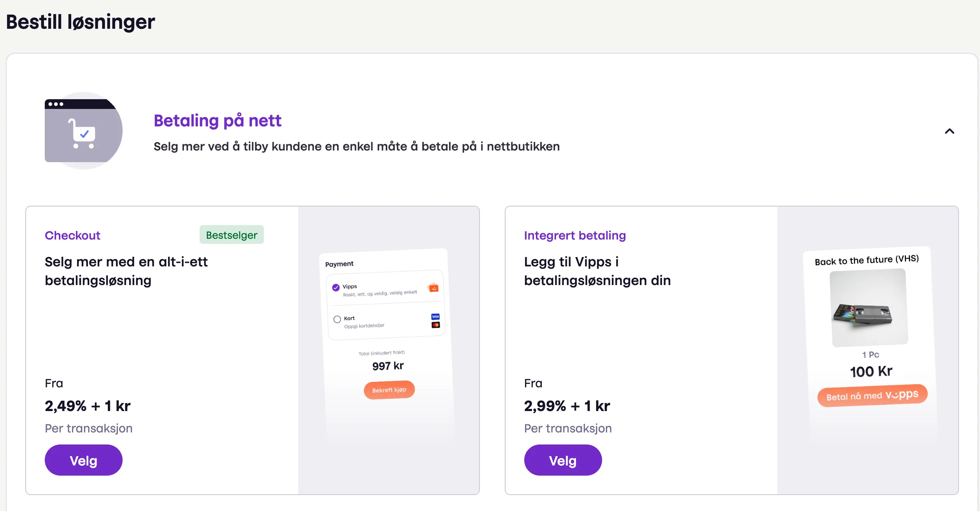Click the chevron beside Betaling på nett
This screenshot has width=980, height=511.
tap(950, 131)
